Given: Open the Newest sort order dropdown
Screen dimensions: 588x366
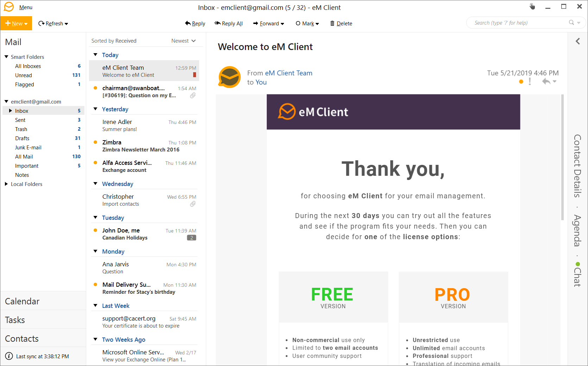Looking at the screenshot, I should click(183, 41).
